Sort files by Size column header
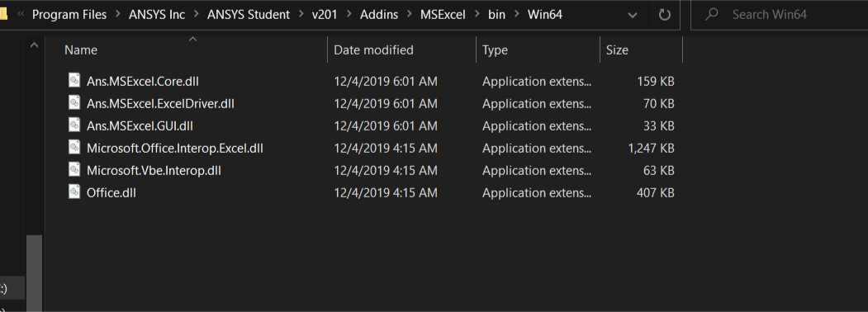The height and width of the screenshot is (312, 868). click(x=617, y=50)
